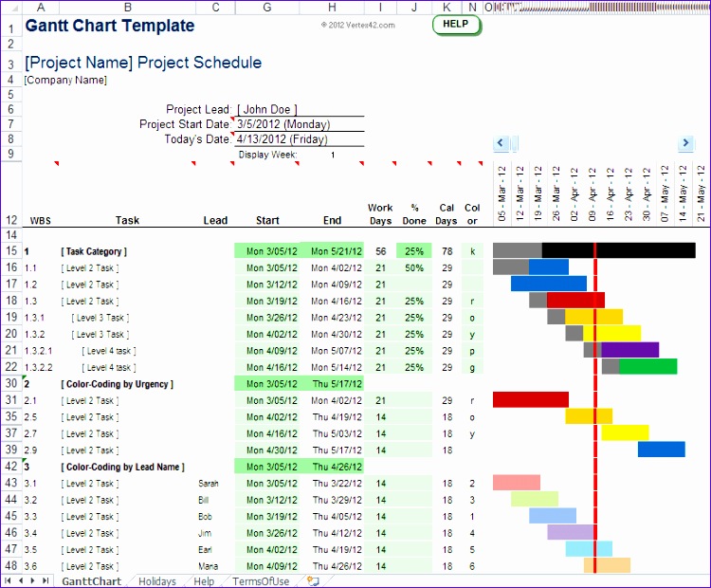Select color code k cell in row 15
The image size is (711, 588).
[x=472, y=251]
